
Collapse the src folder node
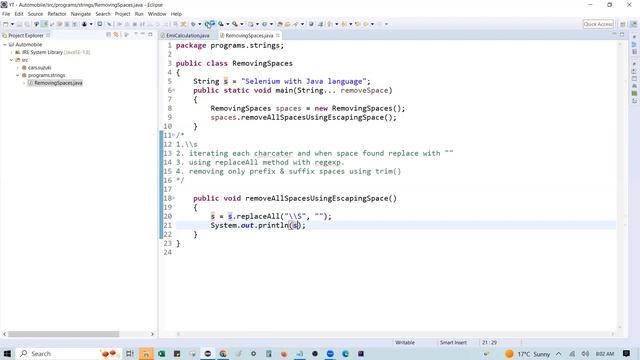(x=11, y=60)
